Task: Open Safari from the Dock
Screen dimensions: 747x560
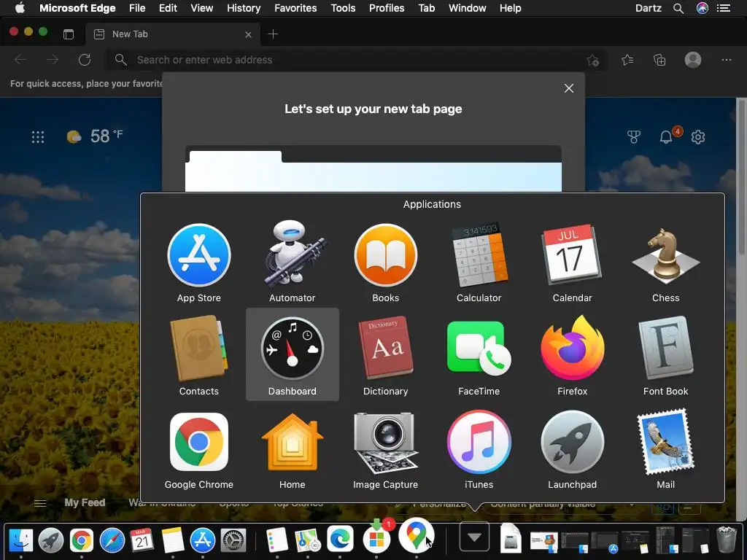Action: tap(112, 540)
